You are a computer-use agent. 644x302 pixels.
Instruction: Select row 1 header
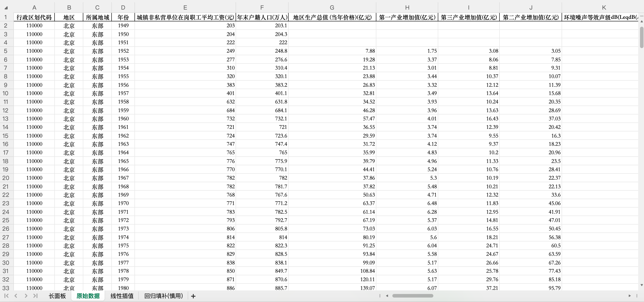click(6, 17)
